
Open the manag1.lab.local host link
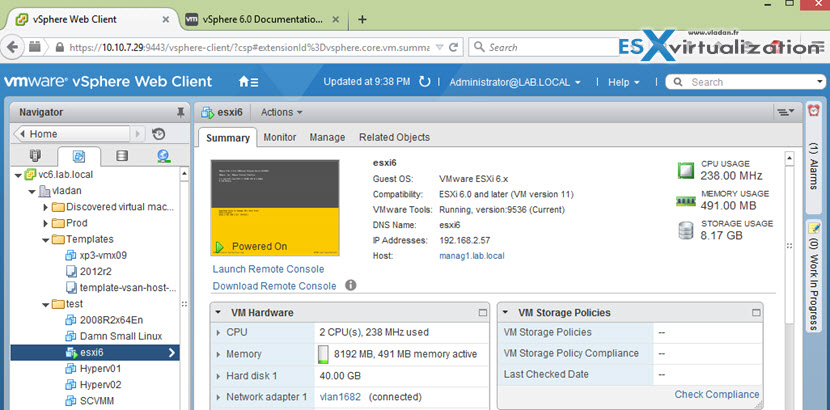tap(472, 256)
